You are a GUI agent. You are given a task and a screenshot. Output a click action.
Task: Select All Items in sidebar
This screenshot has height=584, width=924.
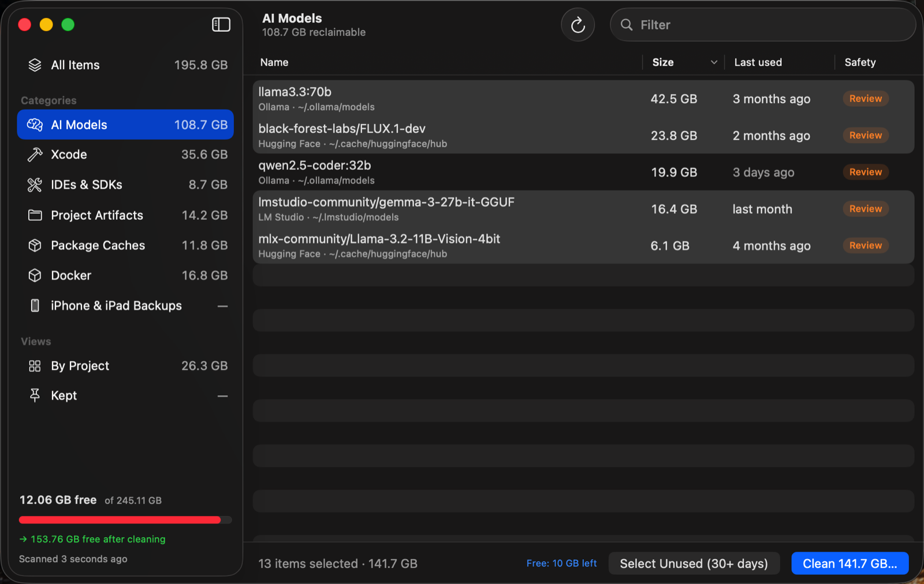click(125, 65)
